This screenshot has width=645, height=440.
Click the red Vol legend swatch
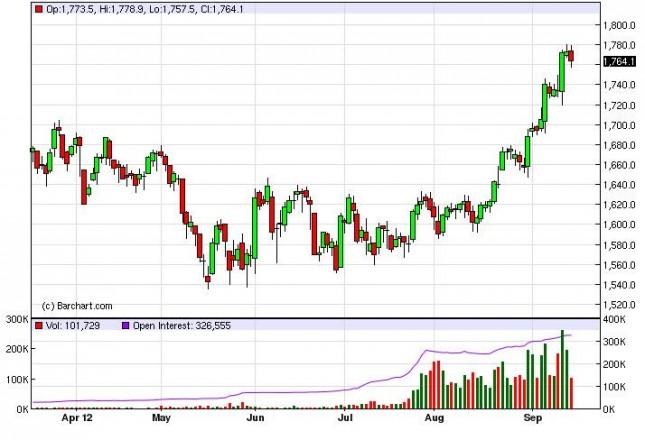click(x=39, y=326)
